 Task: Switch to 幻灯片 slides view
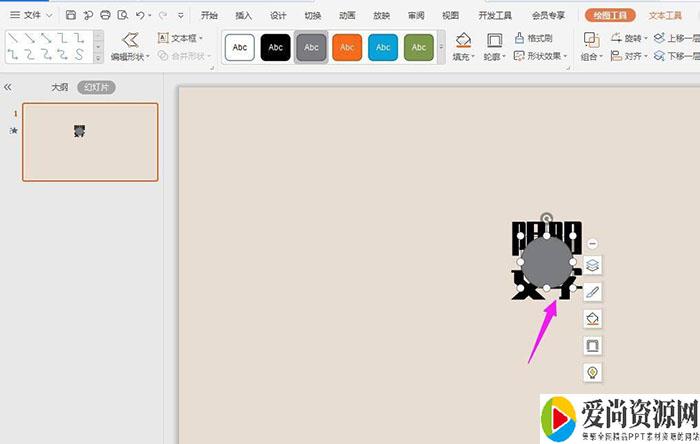97,88
